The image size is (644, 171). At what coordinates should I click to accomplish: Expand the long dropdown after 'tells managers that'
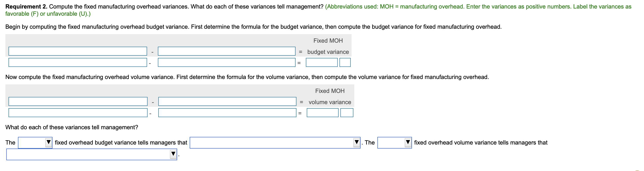tap(275, 143)
